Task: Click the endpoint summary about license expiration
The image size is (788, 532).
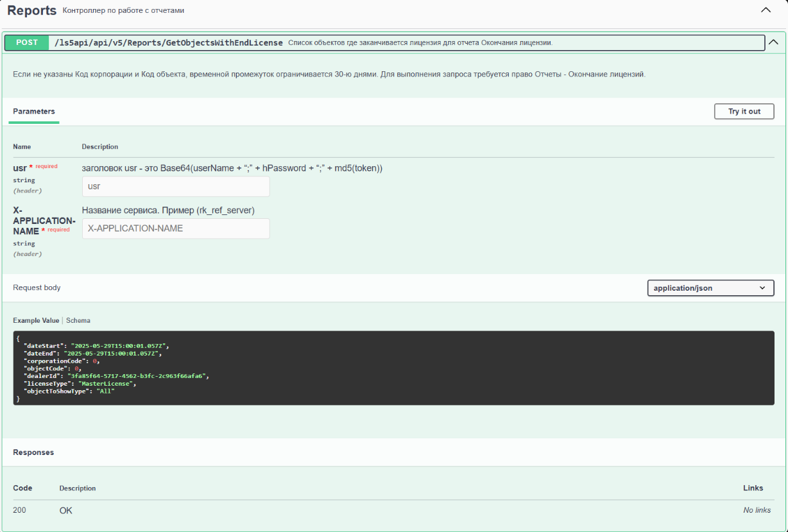Action: point(420,43)
